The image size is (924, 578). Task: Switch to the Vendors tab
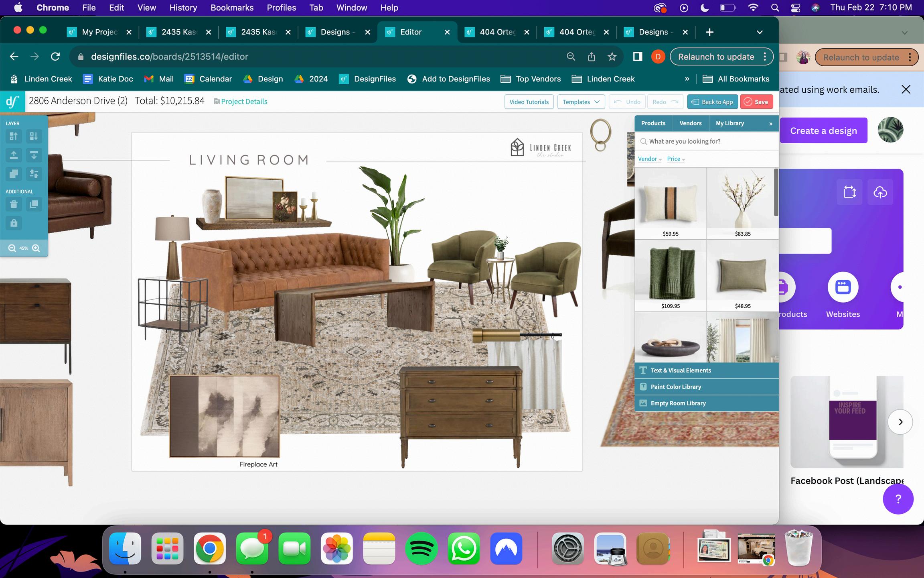click(690, 123)
